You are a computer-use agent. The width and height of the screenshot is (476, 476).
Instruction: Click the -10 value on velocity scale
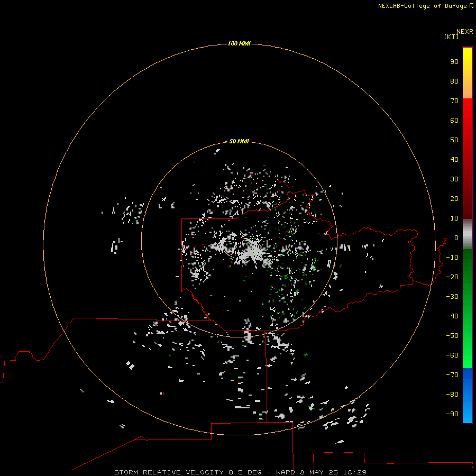(x=452, y=258)
